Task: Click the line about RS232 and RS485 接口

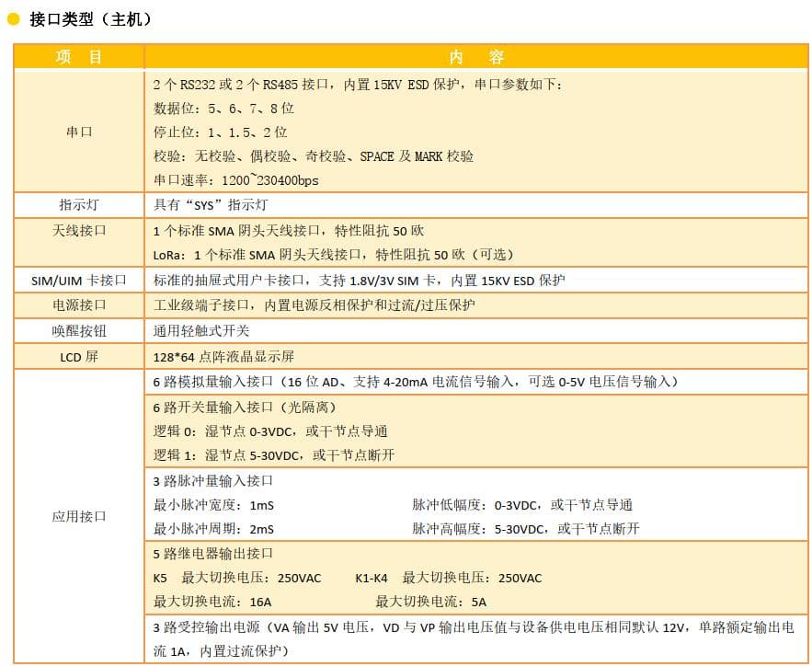Action: click(x=358, y=85)
